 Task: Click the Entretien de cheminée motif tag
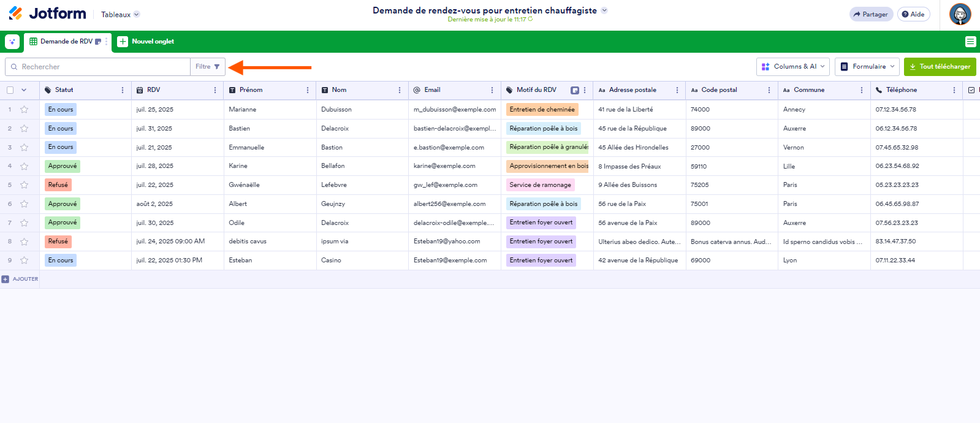542,110
